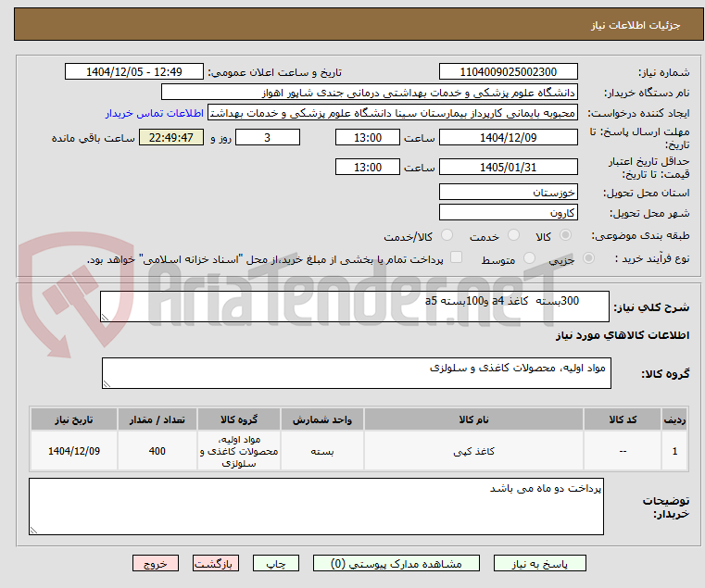Select the جزیی purchase type radio

pos(588,258)
